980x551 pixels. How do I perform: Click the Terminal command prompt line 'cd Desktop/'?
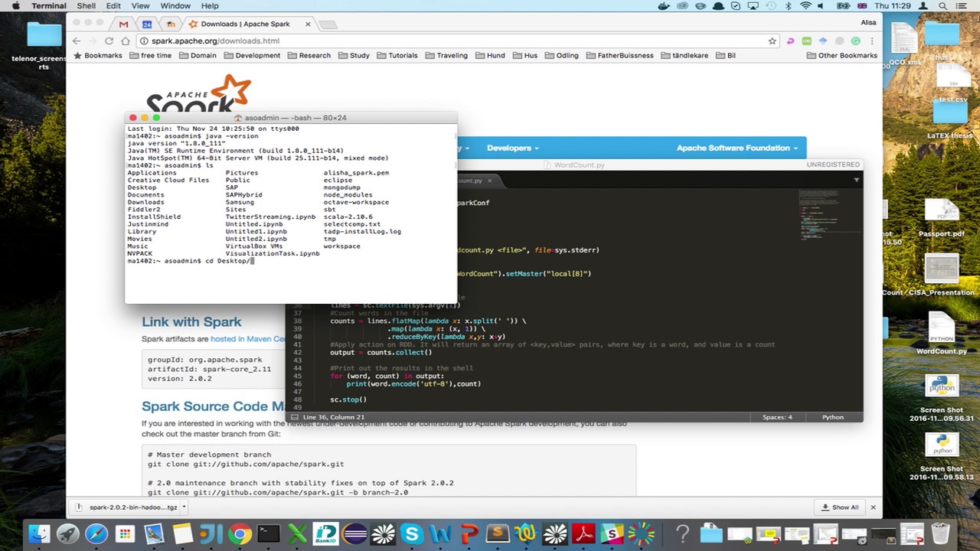click(190, 261)
